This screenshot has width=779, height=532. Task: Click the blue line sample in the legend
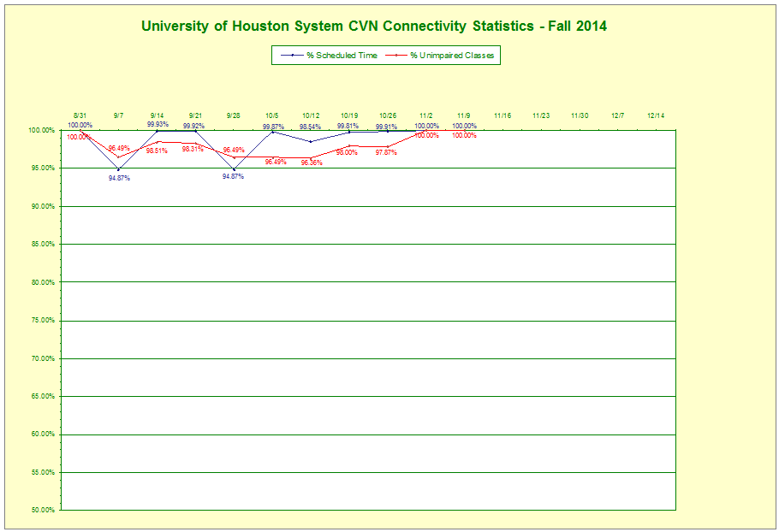pos(292,56)
